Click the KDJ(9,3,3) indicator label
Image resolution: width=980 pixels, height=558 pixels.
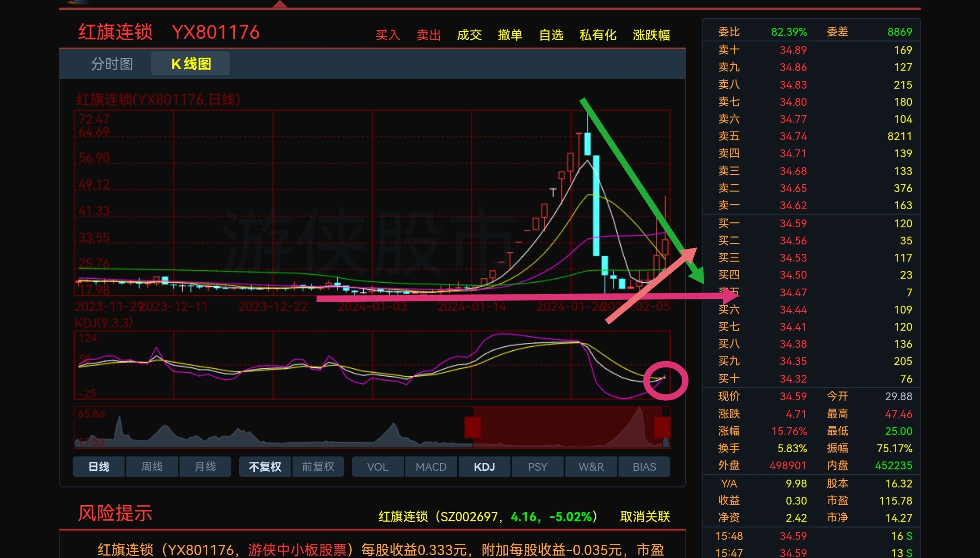tap(104, 323)
